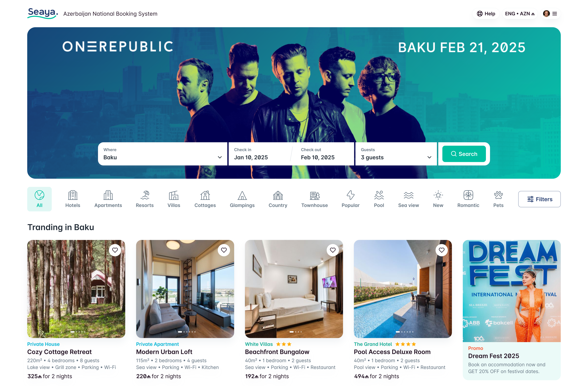Like the Pool Access Deluxe Room
This screenshot has height=386, width=588.
pyautogui.click(x=442, y=250)
